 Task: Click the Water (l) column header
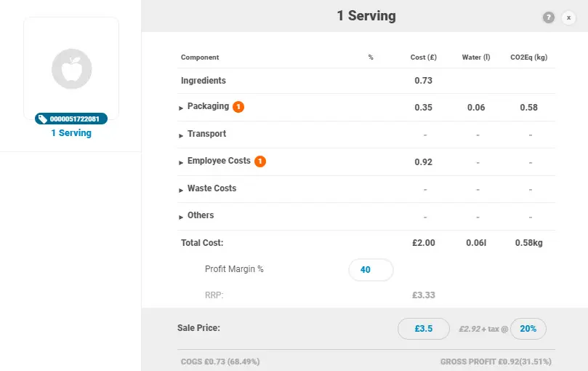click(476, 57)
